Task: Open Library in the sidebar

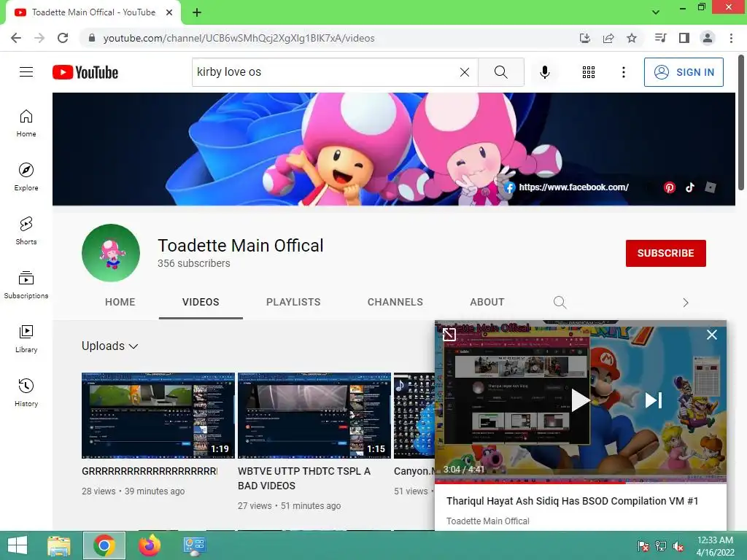Action: [x=26, y=338]
